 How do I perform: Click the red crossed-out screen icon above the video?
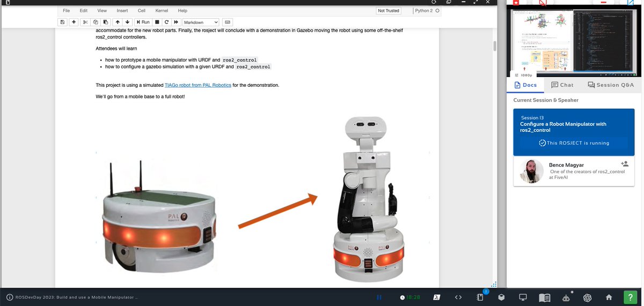[x=542, y=2]
